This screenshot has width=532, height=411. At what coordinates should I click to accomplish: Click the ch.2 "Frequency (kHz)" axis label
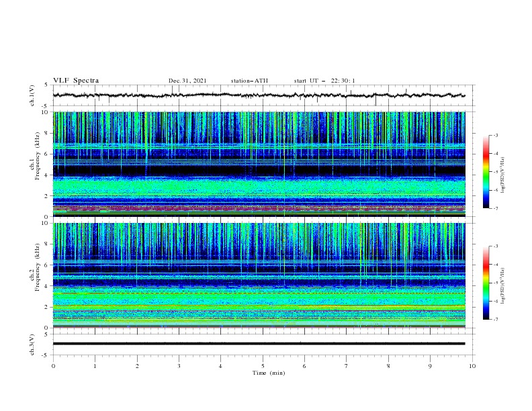pos(37,267)
